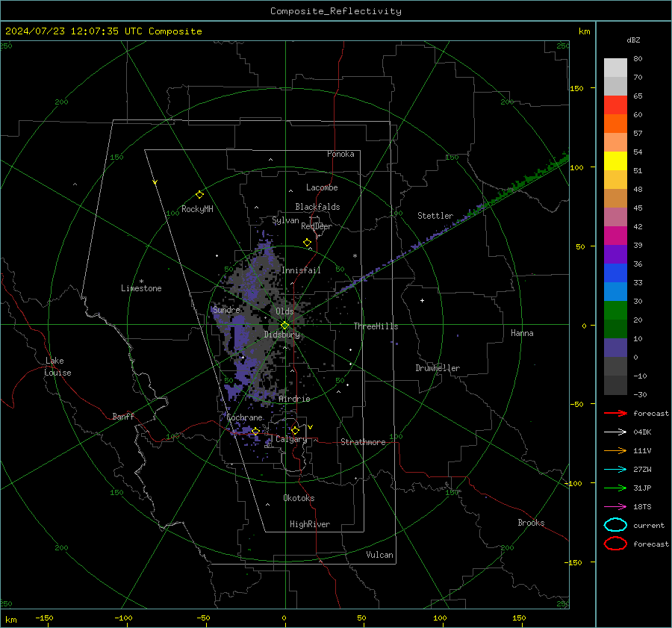Click the purple swatch in the dBZ scale
Viewport: 672px width, 628px height.
[x=615, y=254]
